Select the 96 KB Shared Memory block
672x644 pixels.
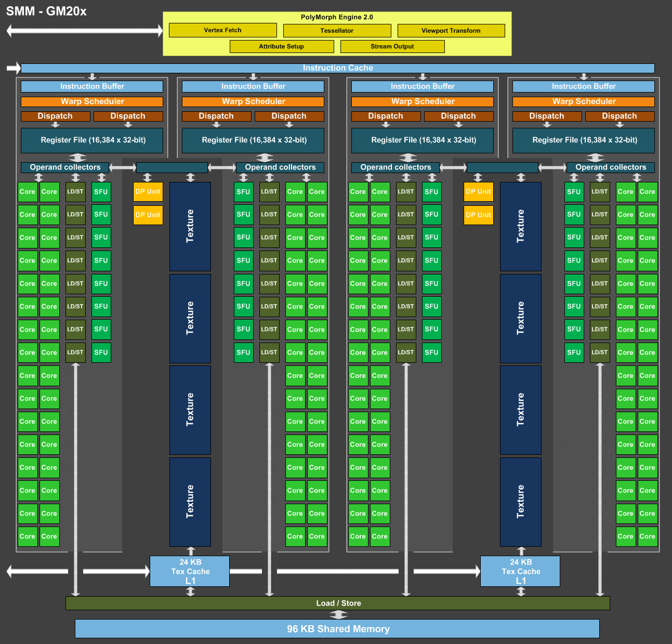pos(337,629)
